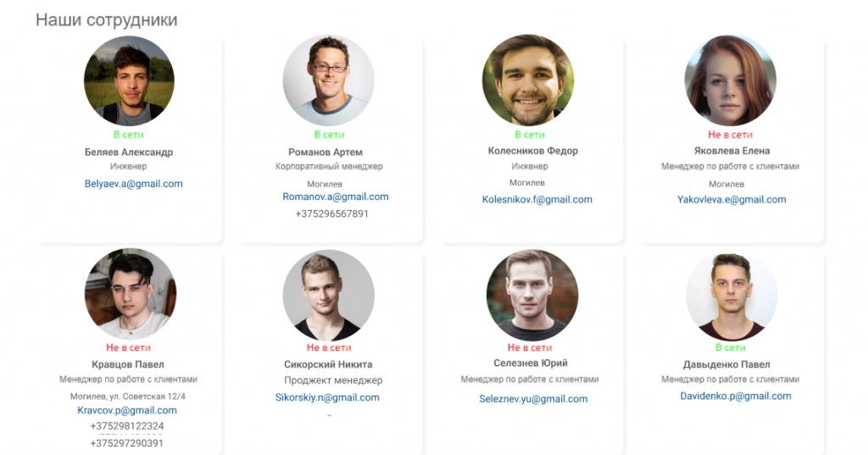Select Селезнев Юрий profile picture

point(532,295)
